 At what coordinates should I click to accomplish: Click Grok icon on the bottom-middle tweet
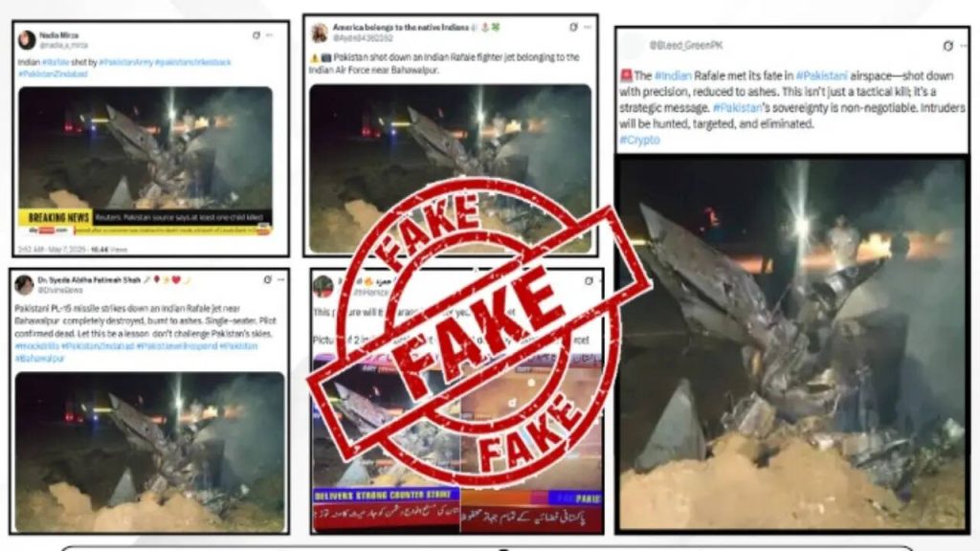(589, 281)
